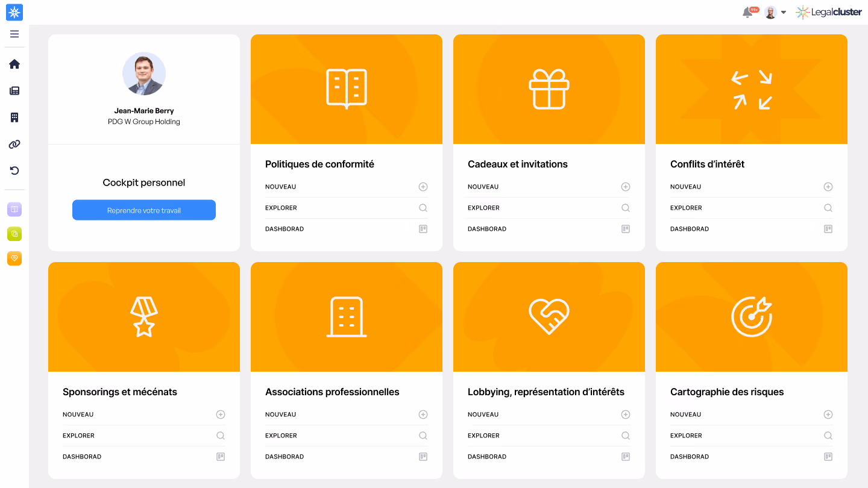Click search icon under Politiques de conformité
The image size is (868, 488).
point(423,208)
